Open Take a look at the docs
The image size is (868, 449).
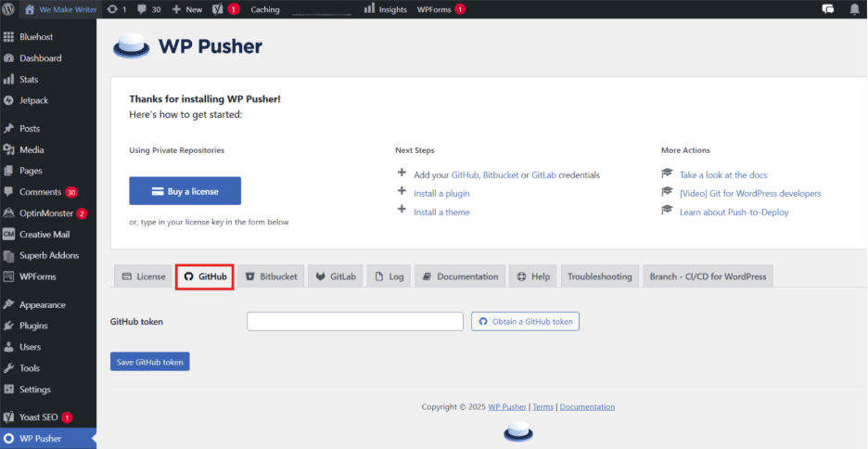click(723, 175)
